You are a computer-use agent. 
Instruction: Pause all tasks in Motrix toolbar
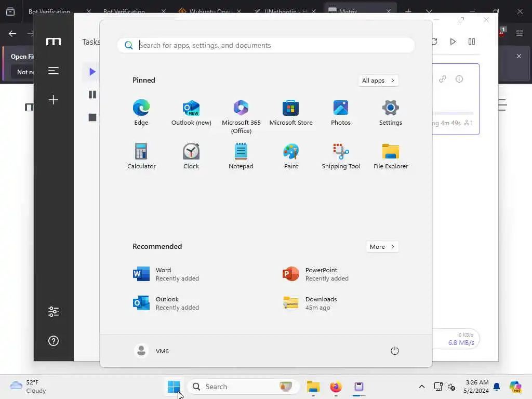click(472, 42)
